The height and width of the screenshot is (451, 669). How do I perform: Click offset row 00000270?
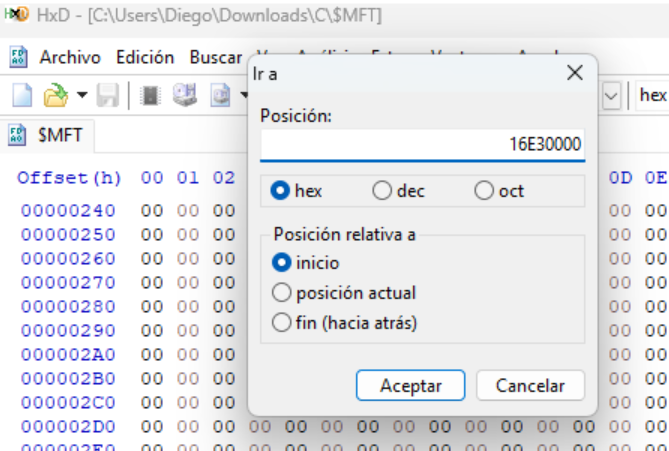(68, 282)
